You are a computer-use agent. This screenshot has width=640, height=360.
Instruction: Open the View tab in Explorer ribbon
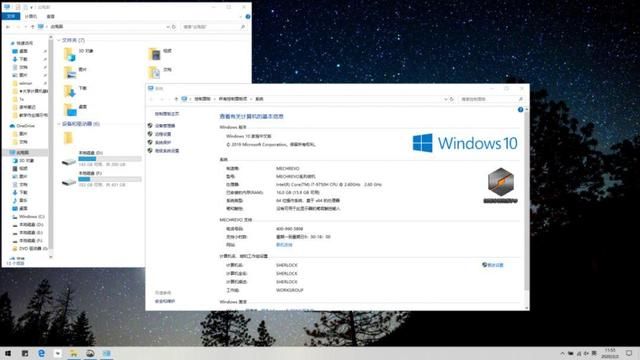pos(50,16)
